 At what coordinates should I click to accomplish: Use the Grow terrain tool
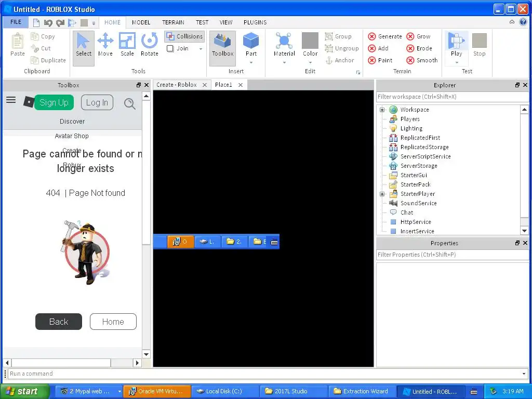tap(419, 36)
